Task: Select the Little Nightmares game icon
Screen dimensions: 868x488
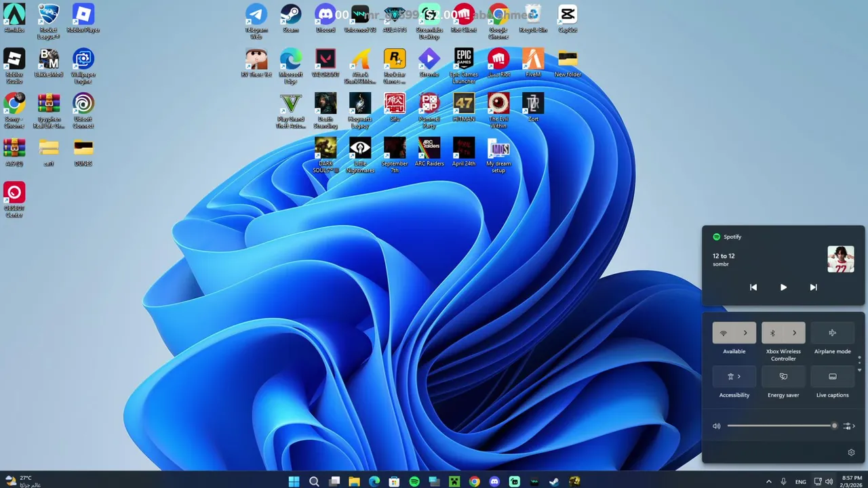Action: (x=360, y=155)
